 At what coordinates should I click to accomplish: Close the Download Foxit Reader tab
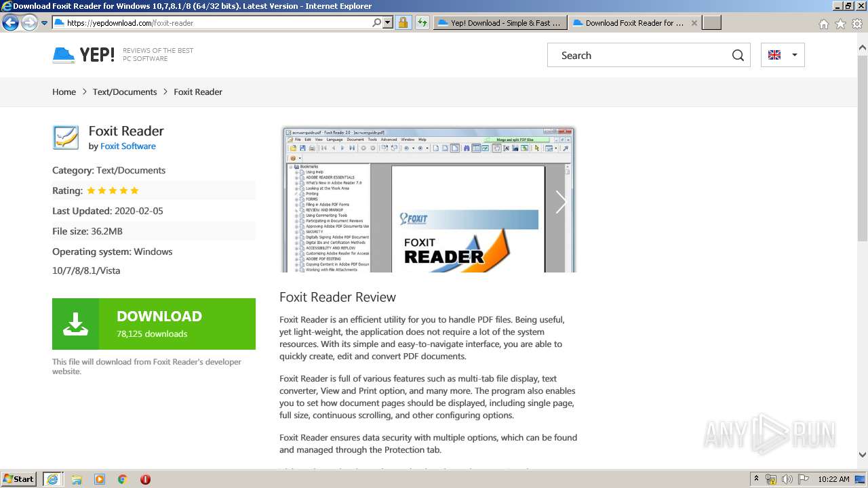tap(694, 23)
